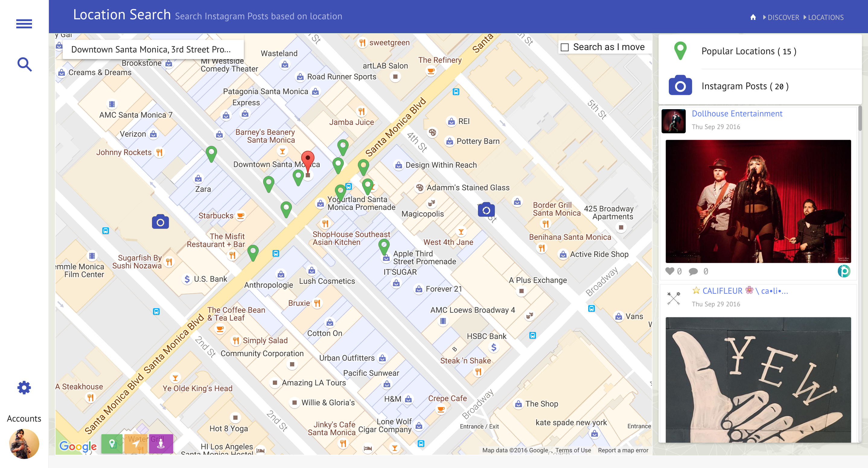Viewport: 868px width, 468px height.
Task: Click the home icon in breadcrumb
Action: pos(753,17)
